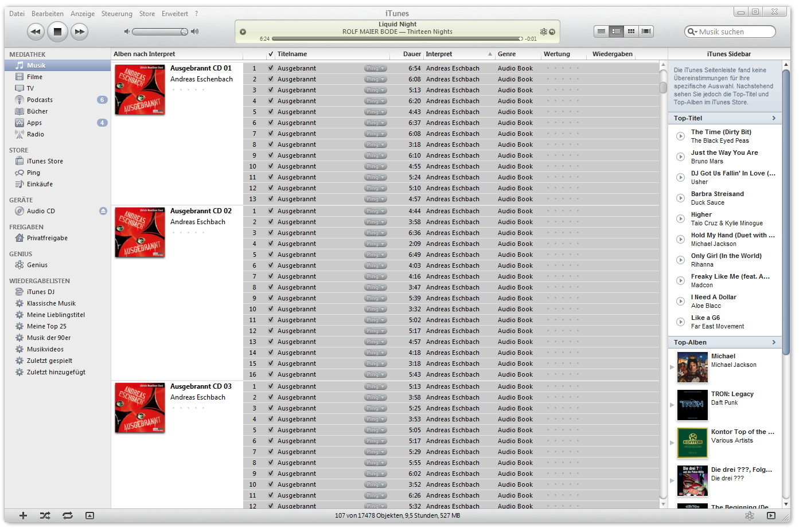Open the Erweitert menu

[175, 14]
